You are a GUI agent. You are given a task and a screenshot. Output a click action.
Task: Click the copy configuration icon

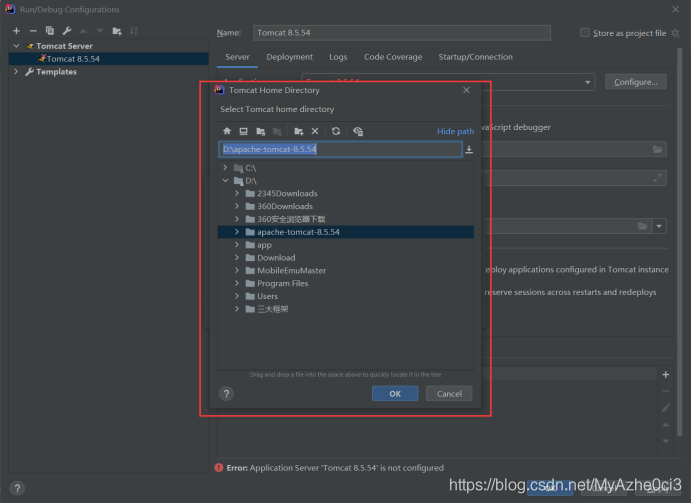(x=49, y=31)
